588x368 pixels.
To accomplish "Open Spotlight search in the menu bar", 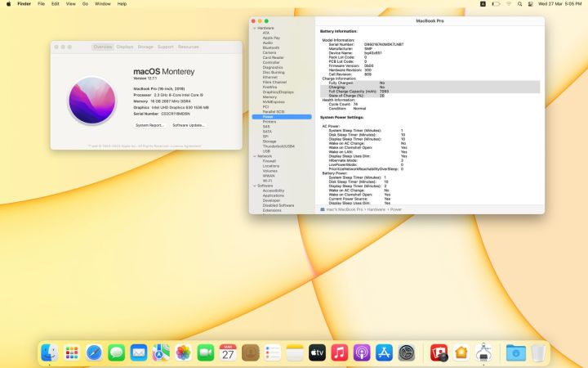I will (519, 4).
